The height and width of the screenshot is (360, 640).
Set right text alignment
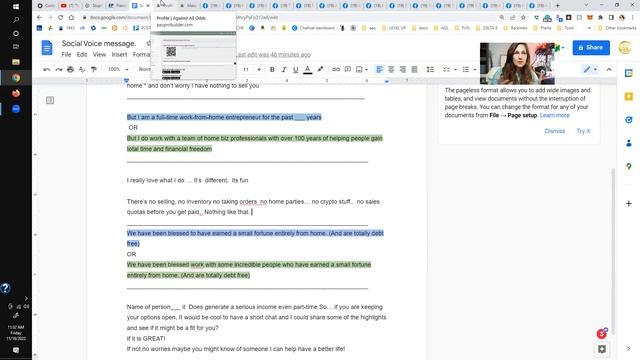[402, 69]
